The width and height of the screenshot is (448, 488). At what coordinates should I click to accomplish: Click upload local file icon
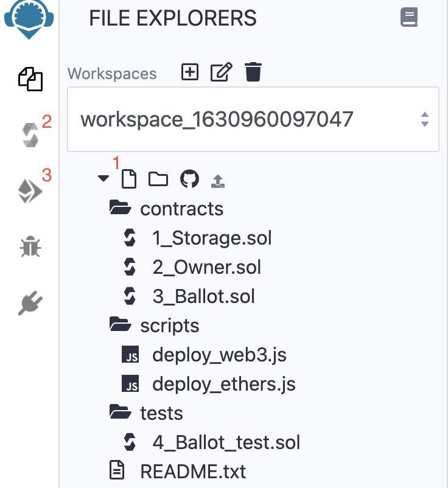[x=218, y=180]
